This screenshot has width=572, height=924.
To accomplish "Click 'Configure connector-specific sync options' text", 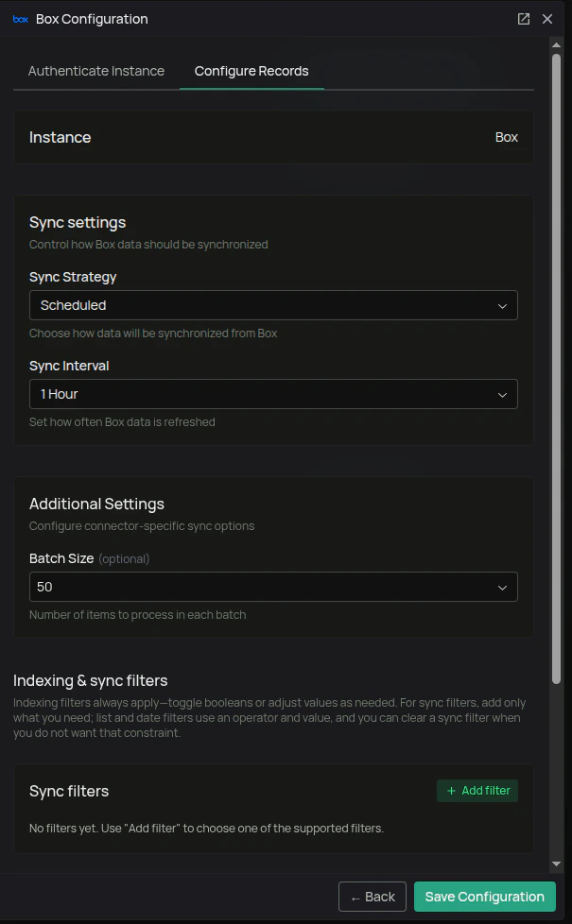I will pos(142,525).
